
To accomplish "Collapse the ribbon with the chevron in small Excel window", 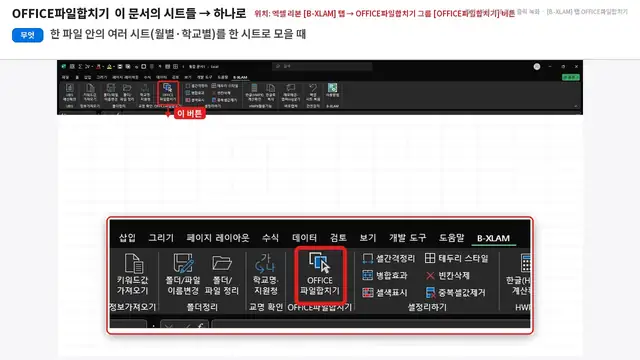I will (x=576, y=106).
